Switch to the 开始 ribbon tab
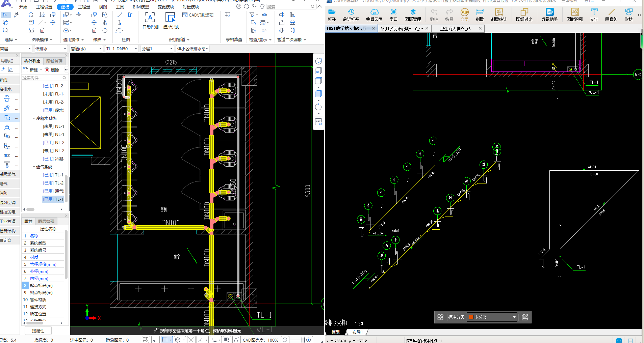 [23, 7]
